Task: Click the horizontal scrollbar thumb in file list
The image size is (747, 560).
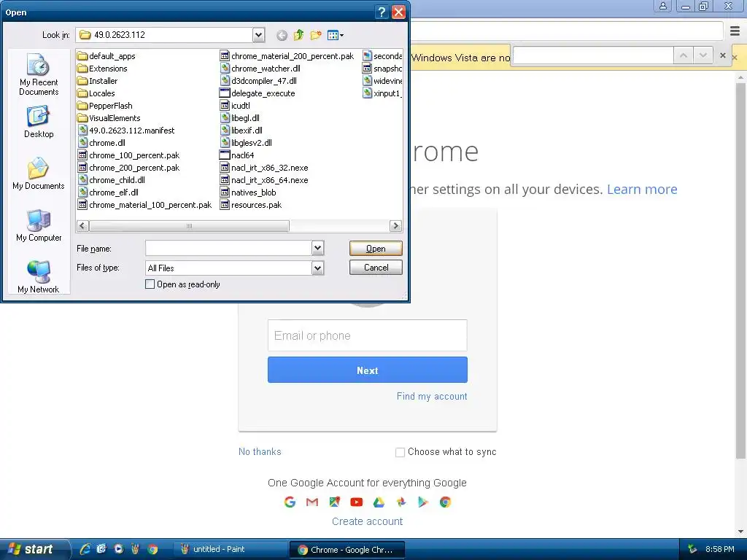Action: click(x=189, y=226)
